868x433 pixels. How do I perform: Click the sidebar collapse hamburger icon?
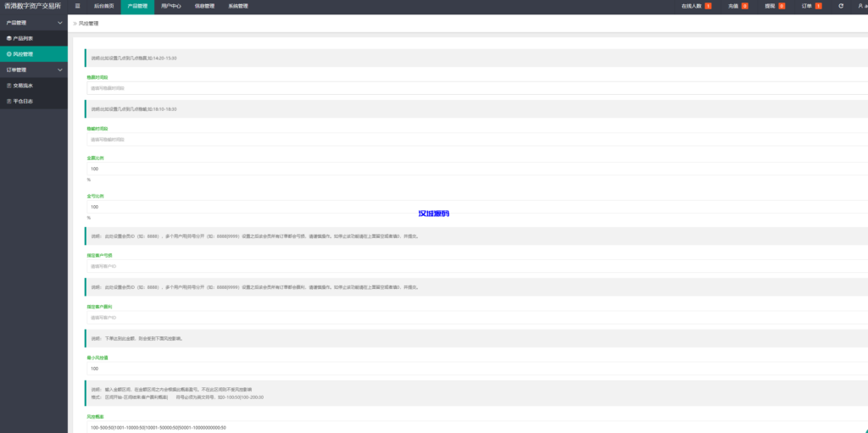(77, 6)
